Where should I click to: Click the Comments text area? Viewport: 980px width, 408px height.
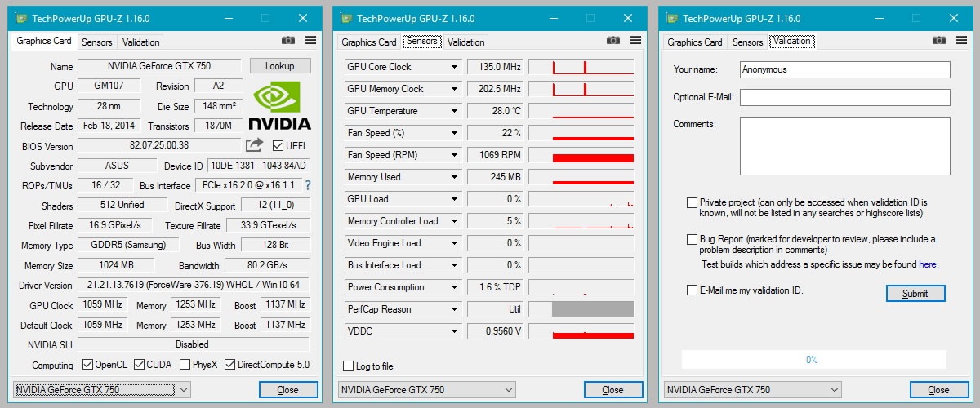[x=845, y=146]
